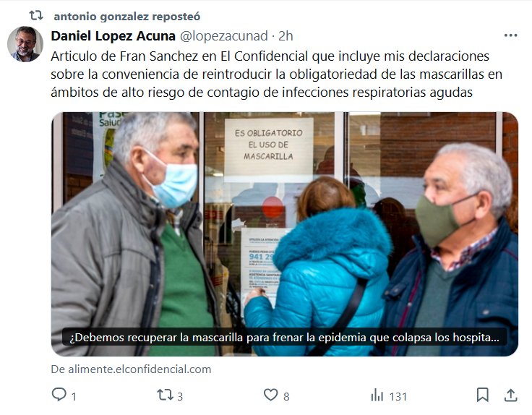Click the small repost icon above tweet
The height and width of the screenshot is (415, 532).
click(x=36, y=15)
